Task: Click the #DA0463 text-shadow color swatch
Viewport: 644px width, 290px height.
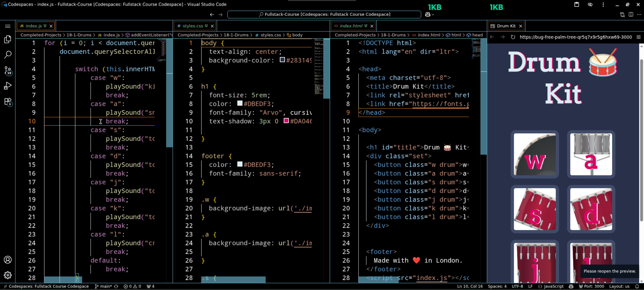Action: click(286, 121)
